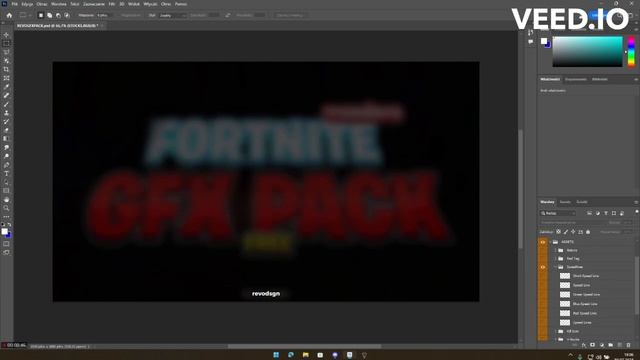
Task: Open the Styl dropdown in options bar
Action: pos(172,16)
